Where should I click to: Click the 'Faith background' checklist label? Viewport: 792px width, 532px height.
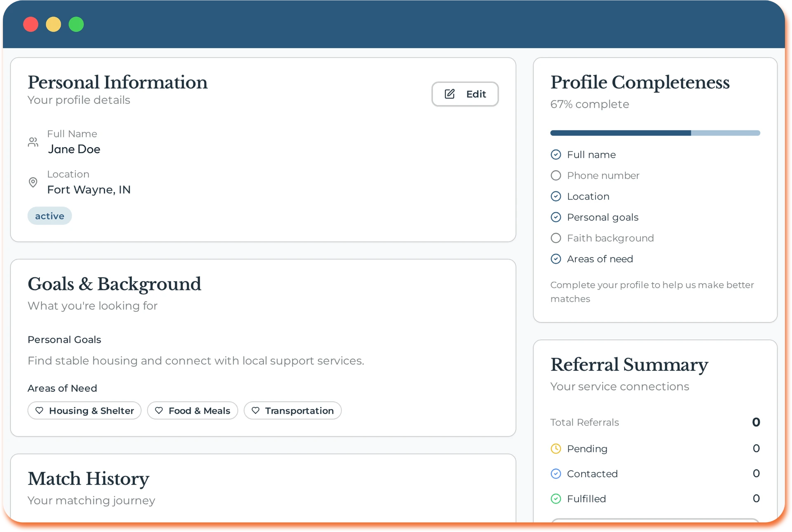tap(610, 238)
